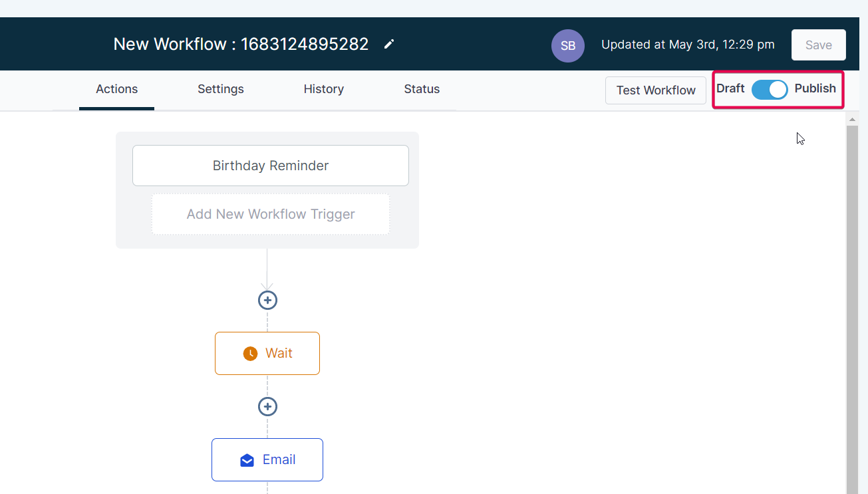The height and width of the screenshot is (494, 868).
Task: Add a step with the plus icon above Wait
Action: pyautogui.click(x=267, y=300)
